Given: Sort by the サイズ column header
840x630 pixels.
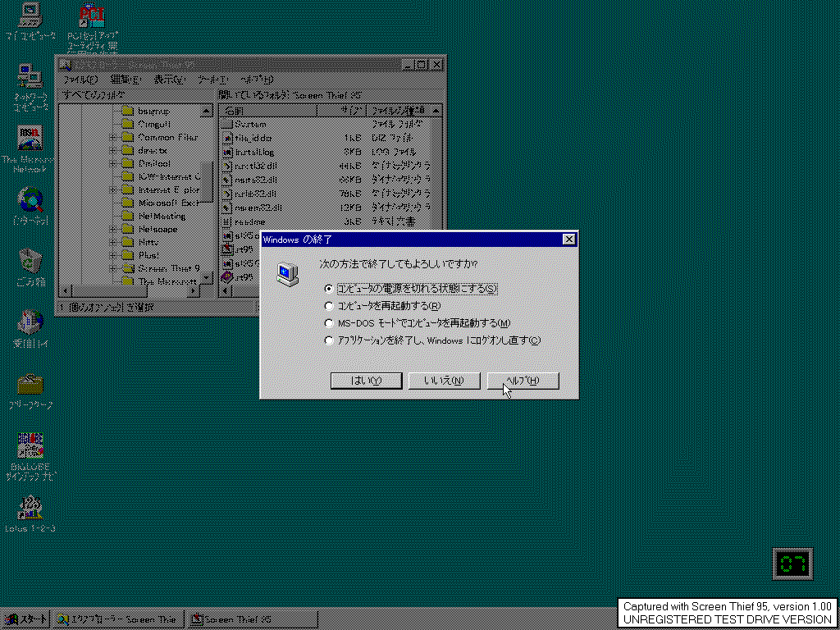Looking at the screenshot, I should pyautogui.click(x=341, y=111).
